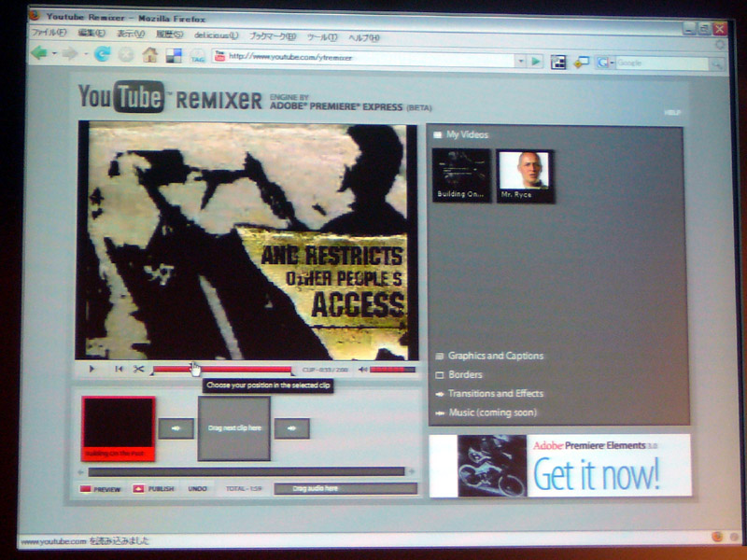747x560 pixels.
Task: Click the PUBLISH button
Action: pyautogui.click(x=153, y=488)
